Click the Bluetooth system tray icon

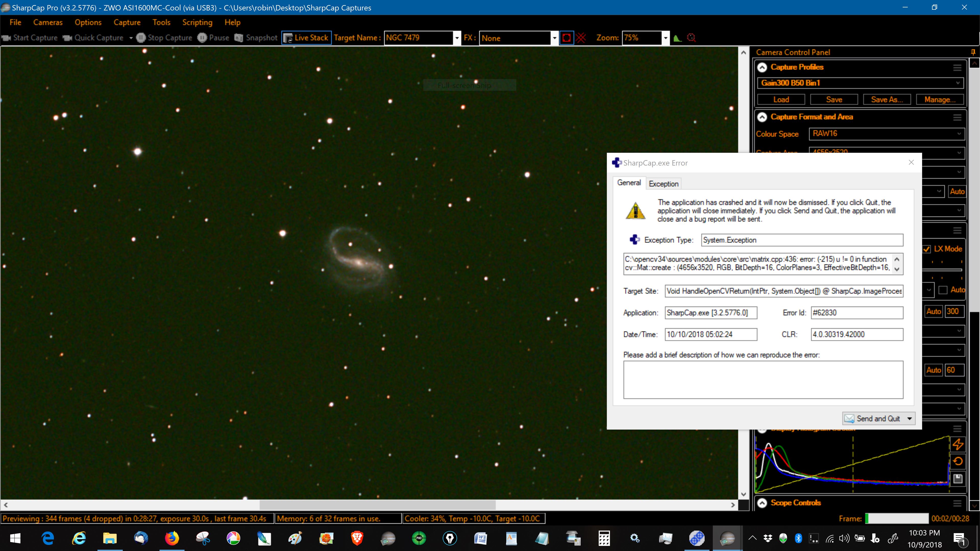tap(799, 538)
